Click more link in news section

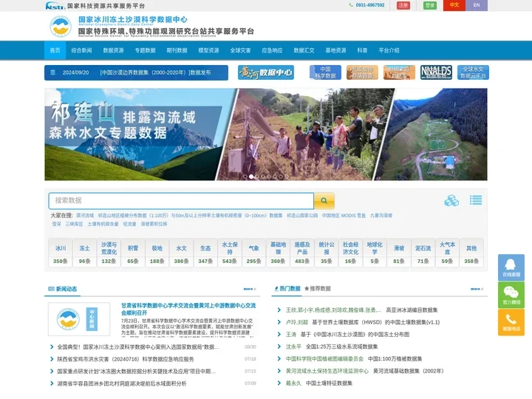[250, 289]
